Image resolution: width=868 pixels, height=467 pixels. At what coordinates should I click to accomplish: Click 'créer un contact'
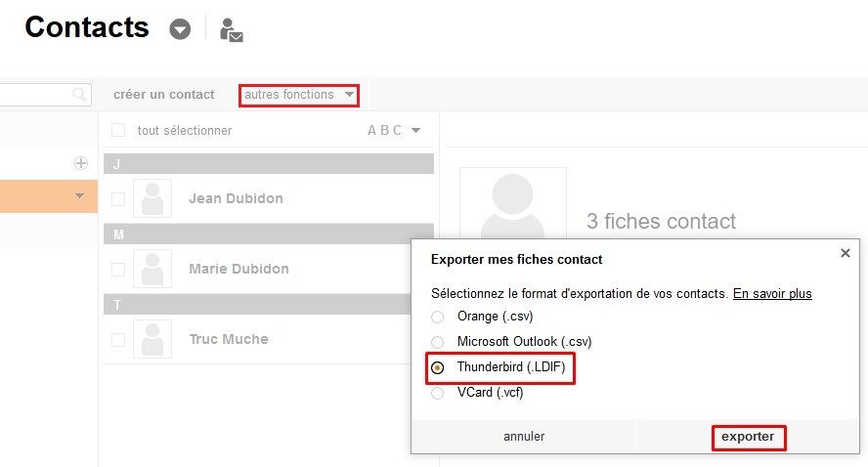tap(164, 95)
